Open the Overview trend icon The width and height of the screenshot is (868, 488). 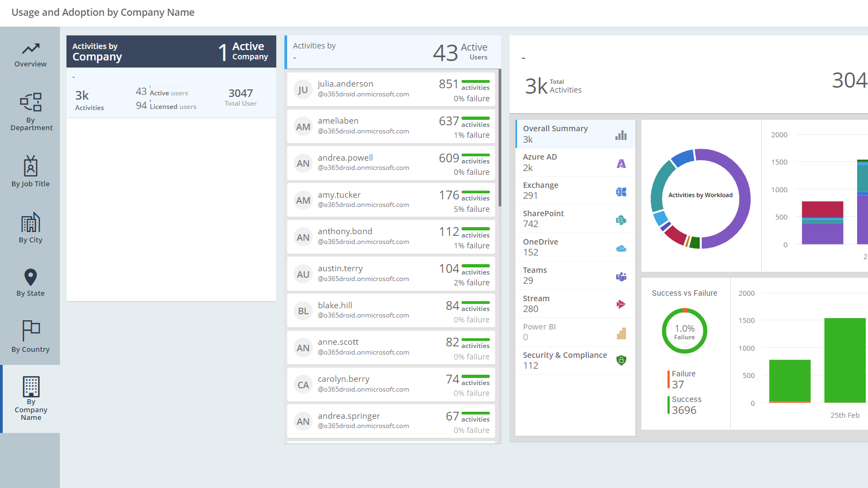point(31,49)
